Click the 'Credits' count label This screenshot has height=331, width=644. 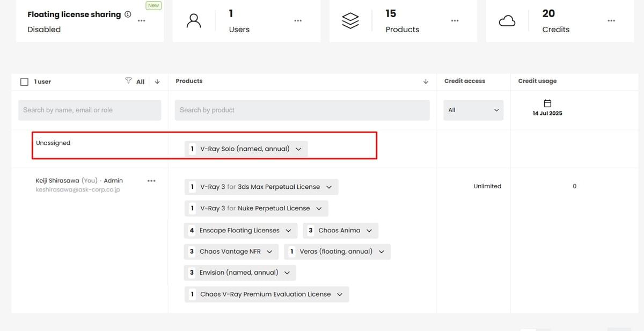click(556, 30)
